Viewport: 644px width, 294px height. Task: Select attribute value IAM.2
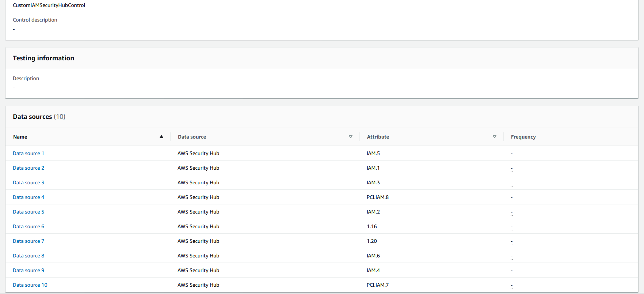point(373,212)
